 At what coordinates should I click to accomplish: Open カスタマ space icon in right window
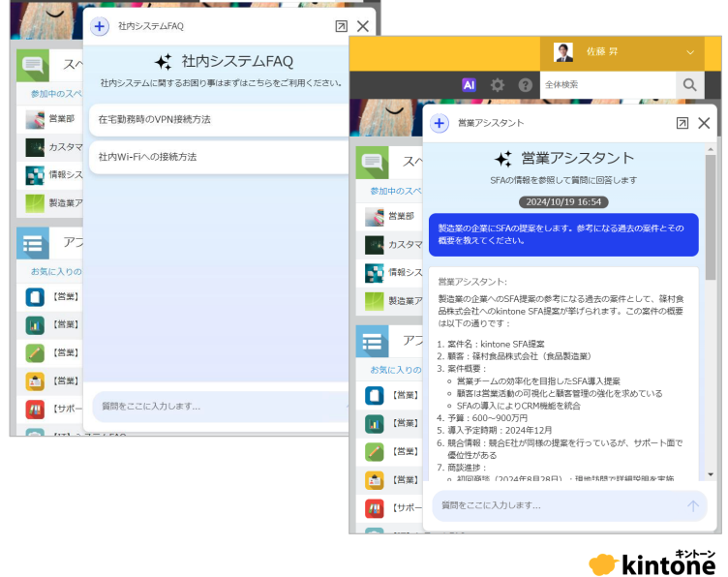coord(375,245)
